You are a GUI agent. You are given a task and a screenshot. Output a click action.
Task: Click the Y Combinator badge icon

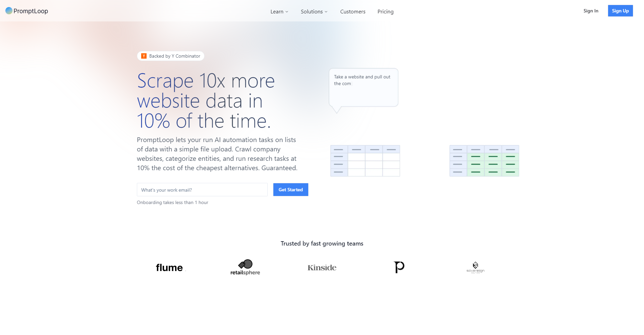(144, 56)
